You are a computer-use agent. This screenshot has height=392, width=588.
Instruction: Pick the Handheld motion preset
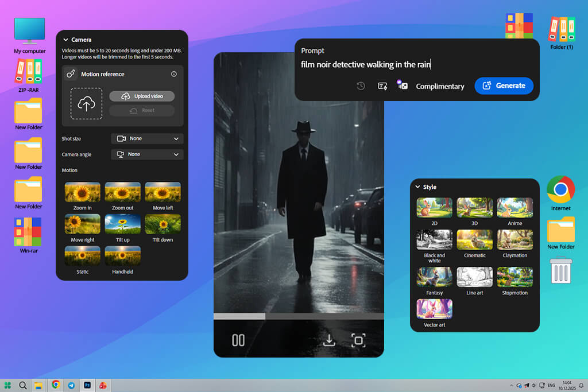point(123,256)
